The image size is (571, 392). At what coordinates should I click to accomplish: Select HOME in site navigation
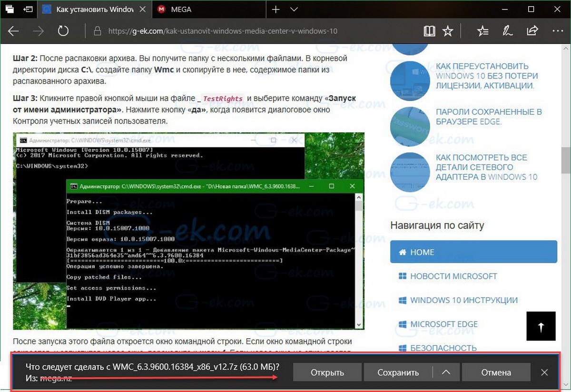[473, 252]
